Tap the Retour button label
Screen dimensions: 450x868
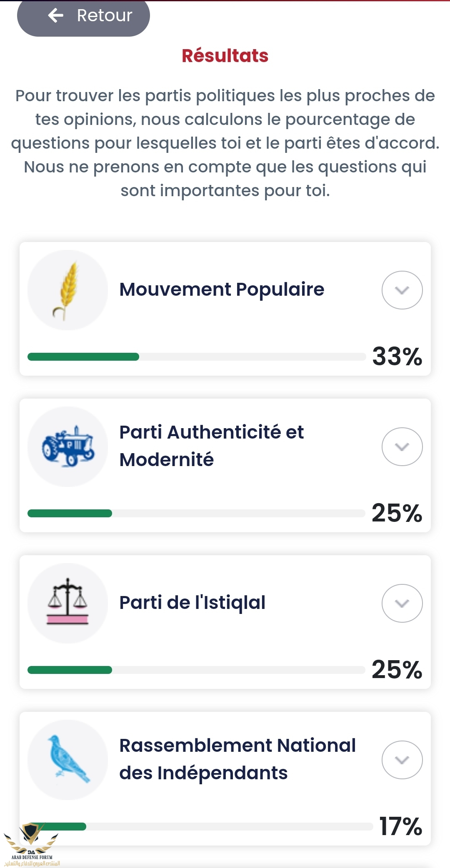[x=105, y=16]
